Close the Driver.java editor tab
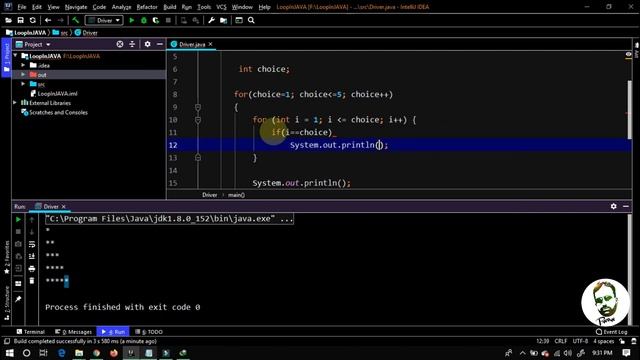Image resolution: width=640 pixels, height=360 pixels. 211,44
